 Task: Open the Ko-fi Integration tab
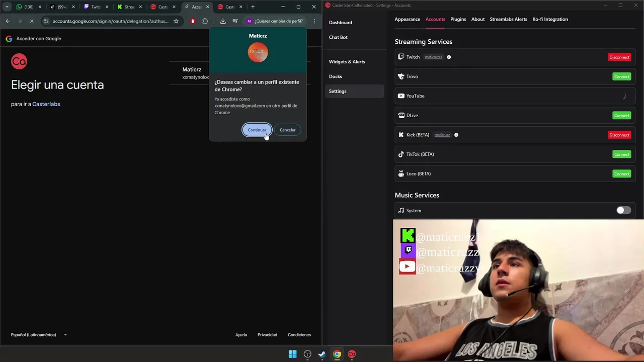tap(550, 19)
